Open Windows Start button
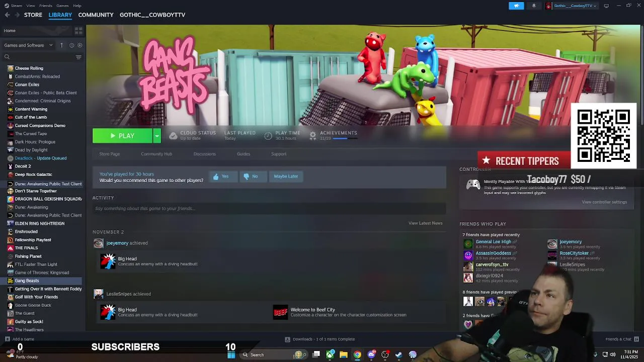 pyautogui.click(x=231, y=355)
